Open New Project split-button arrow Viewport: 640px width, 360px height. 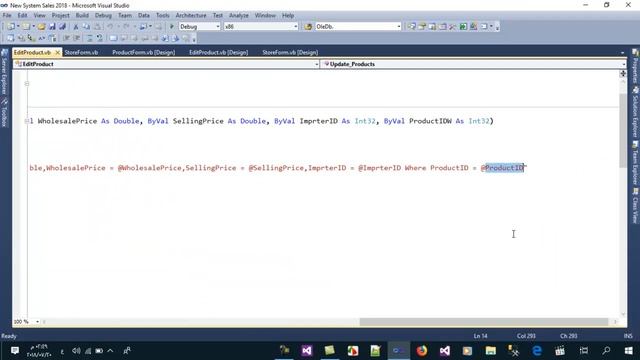point(18,27)
